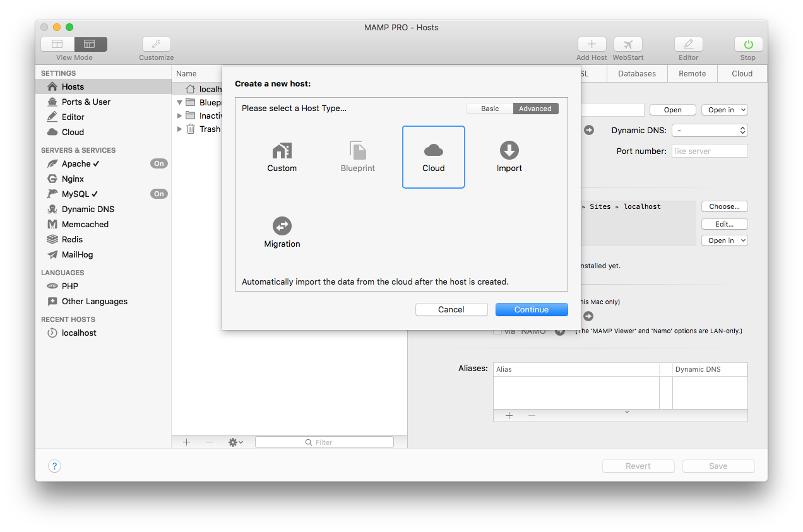The image size is (803, 532).
Task: Pick the Import host type
Action: click(509, 157)
